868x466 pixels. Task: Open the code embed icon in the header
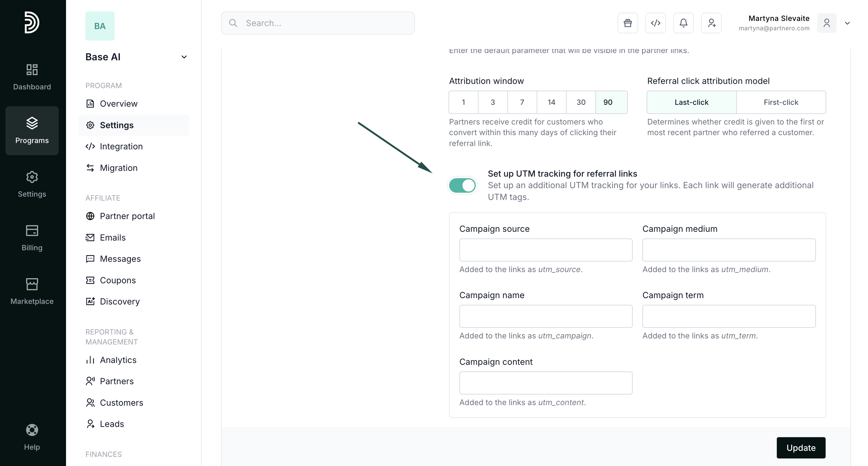(x=655, y=23)
